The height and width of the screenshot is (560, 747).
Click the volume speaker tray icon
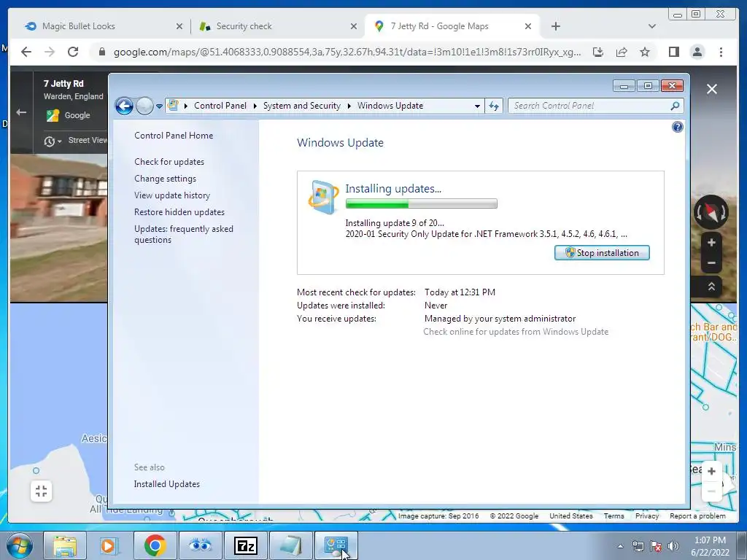click(x=673, y=546)
